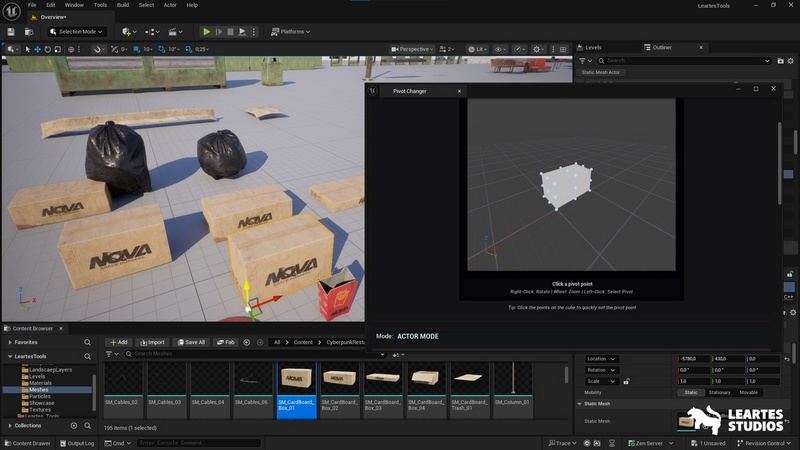The width and height of the screenshot is (800, 450).
Task: Set Mobility to Stationary
Action: (x=719, y=392)
